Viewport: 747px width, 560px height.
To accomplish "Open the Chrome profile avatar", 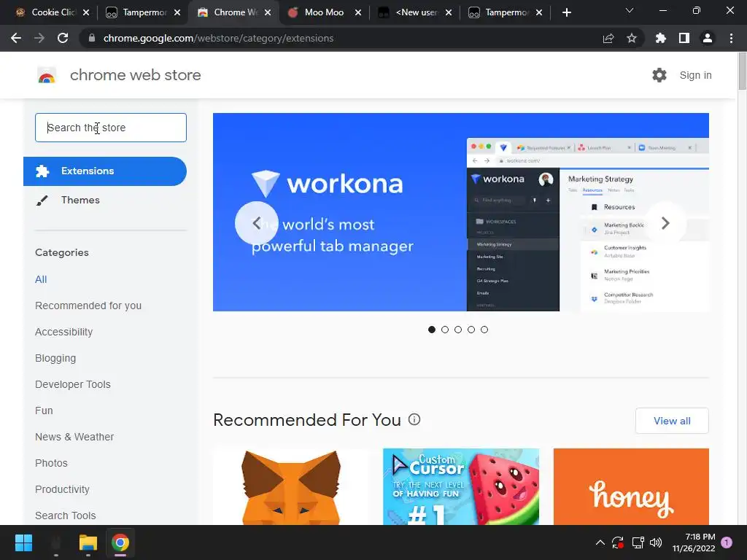I will [x=708, y=38].
